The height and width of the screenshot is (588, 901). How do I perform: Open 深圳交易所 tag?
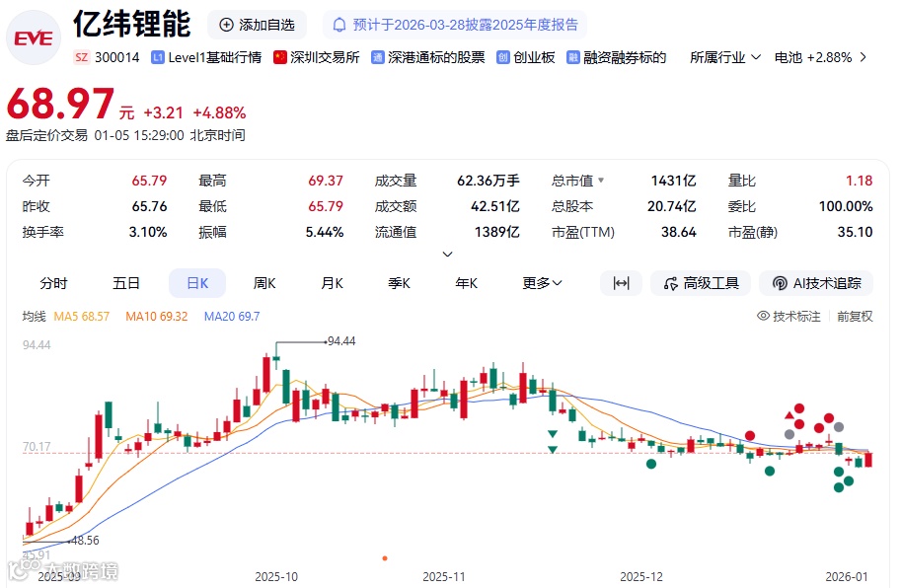325,57
